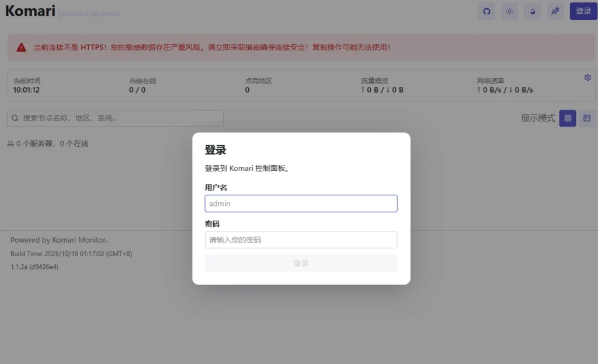Switch to table display mode
Screen dimensions: 598x364
[x=587, y=118]
